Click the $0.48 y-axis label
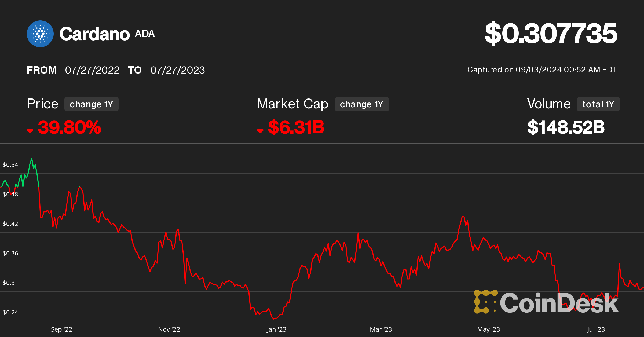Screen dimensions: 644x337 [x=10, y=194]
